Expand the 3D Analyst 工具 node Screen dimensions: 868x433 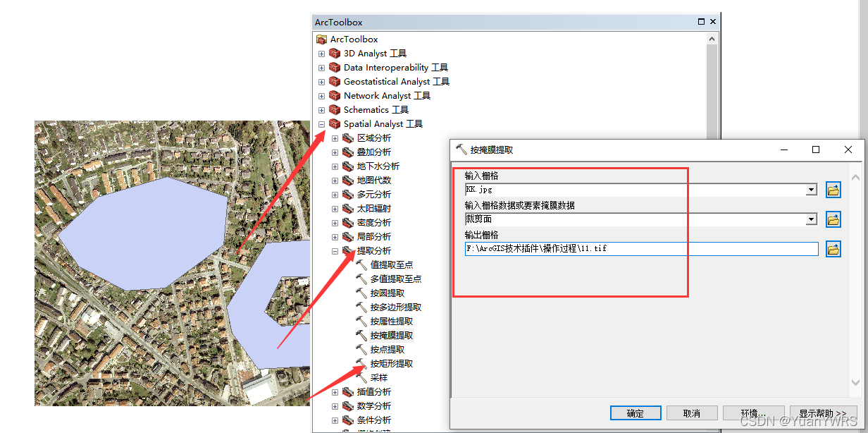[321, 54]
